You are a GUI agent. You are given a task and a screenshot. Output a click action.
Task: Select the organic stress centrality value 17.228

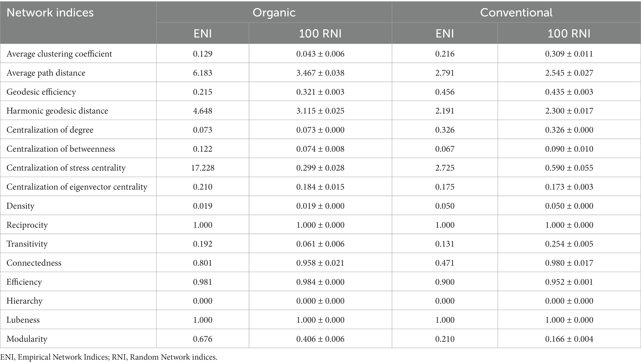coord(203,168)
